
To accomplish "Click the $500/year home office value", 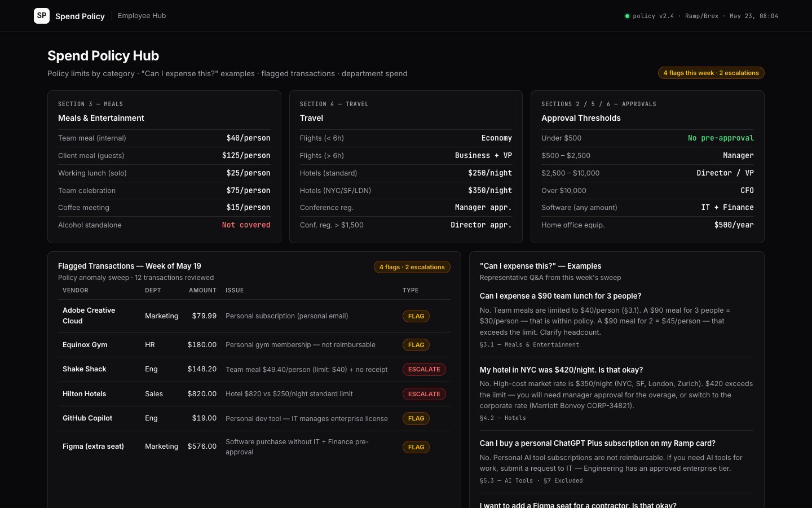I will 734,225.
